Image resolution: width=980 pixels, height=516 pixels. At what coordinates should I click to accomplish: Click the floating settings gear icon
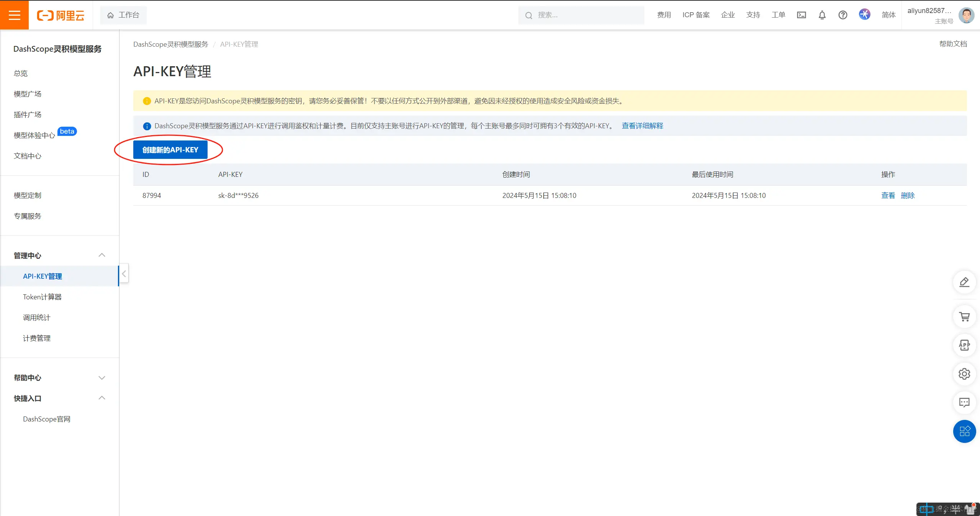[964, 374]
